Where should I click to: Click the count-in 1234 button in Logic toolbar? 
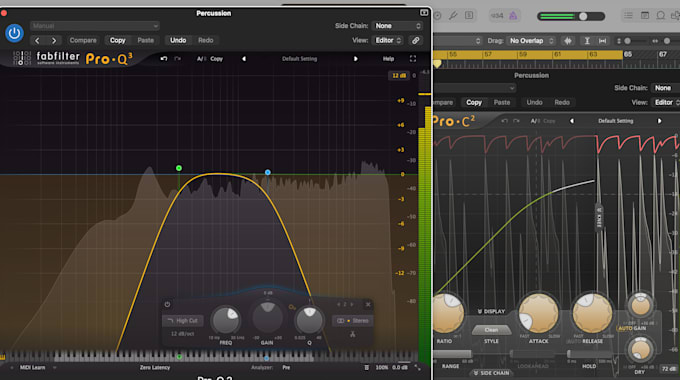point(497,16)
